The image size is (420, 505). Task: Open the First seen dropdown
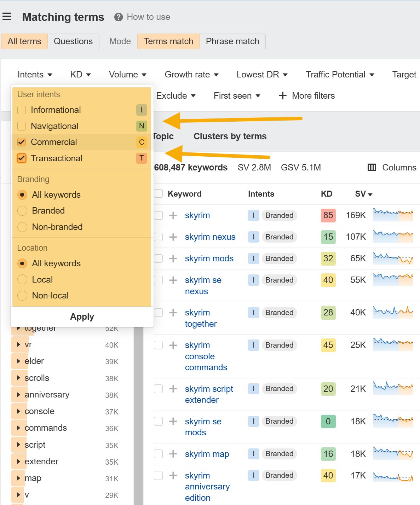(236, 95)
